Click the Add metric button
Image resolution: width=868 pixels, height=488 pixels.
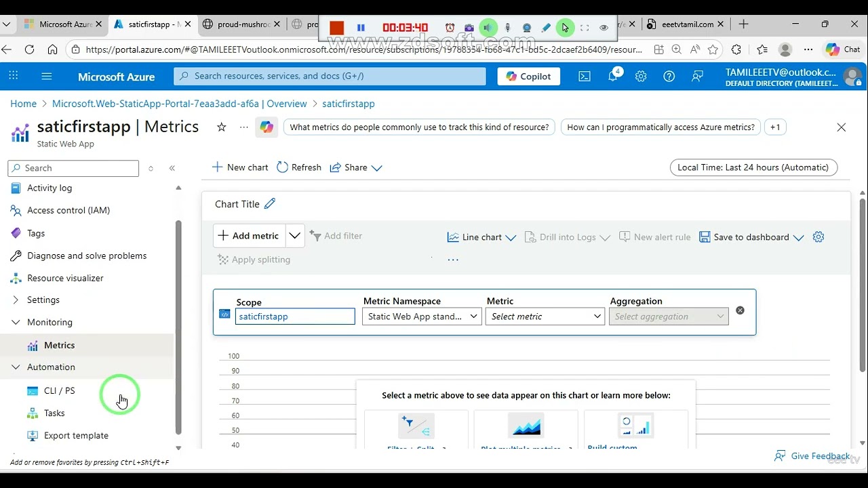249,236
